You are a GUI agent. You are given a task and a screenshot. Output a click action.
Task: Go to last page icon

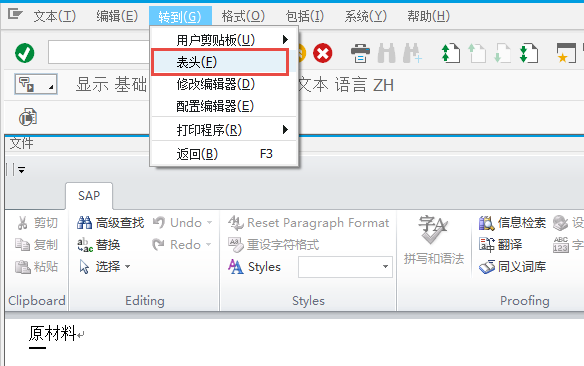[529, 53]
